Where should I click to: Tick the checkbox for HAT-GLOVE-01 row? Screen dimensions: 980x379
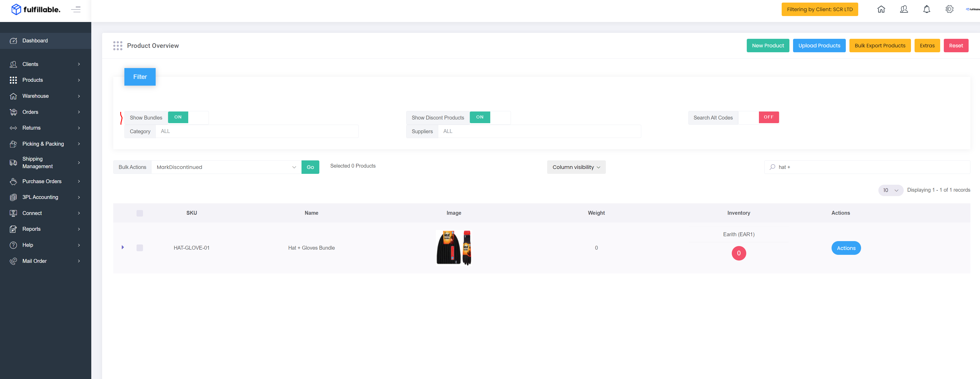click(x=140, y=248)
